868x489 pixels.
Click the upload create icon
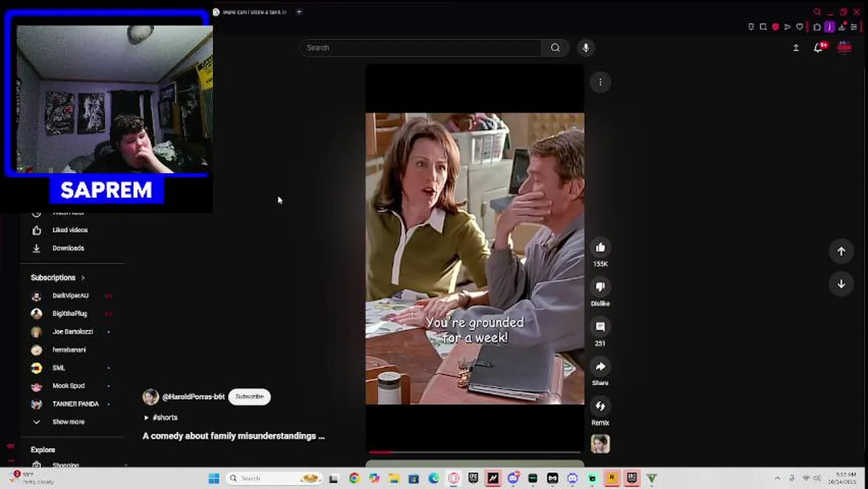pos(796,48)
